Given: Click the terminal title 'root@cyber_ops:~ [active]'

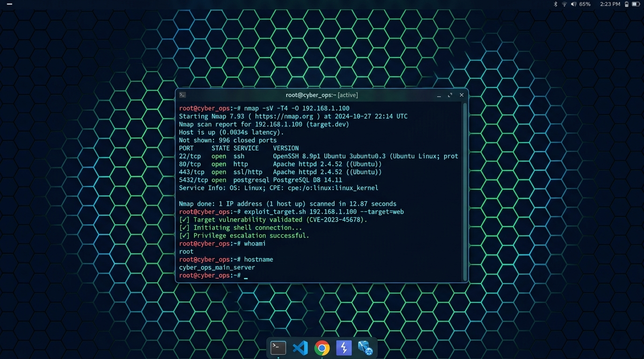Looking at the screenshot, I should point(322,95).
